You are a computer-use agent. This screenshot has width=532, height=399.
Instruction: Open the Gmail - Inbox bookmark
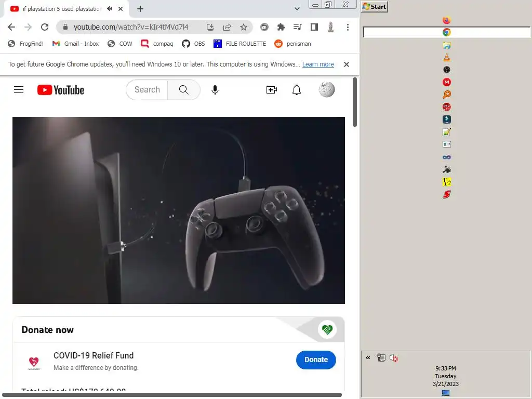click(x=75, y=44)
